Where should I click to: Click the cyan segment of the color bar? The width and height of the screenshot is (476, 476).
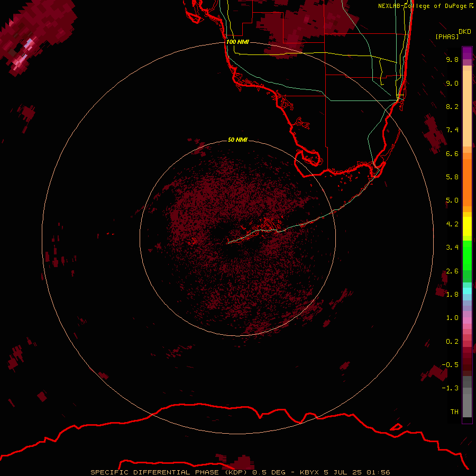click(467, 291)
